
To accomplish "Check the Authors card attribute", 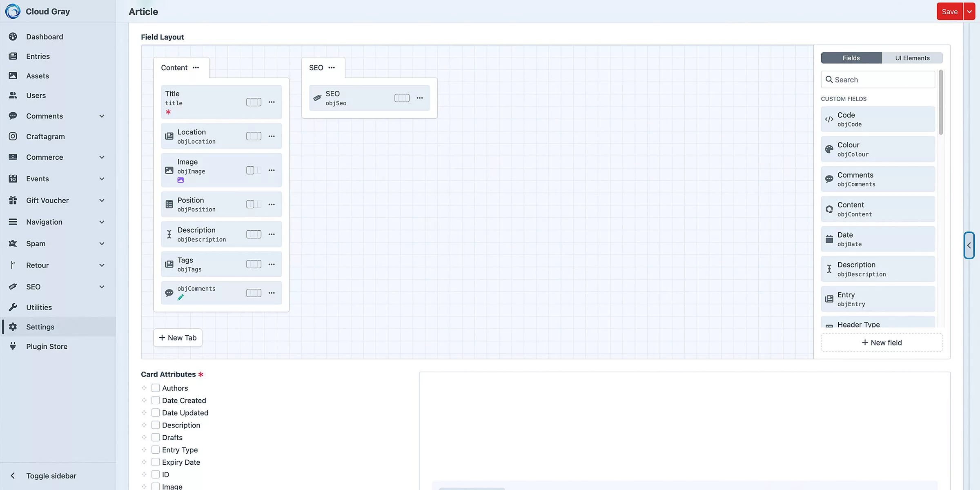I will click(156, 388).
